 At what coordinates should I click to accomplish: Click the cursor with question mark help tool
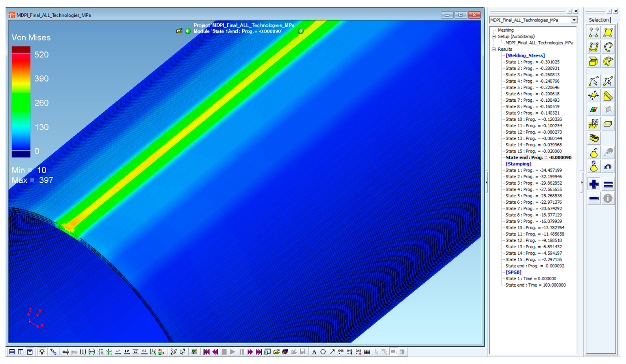(x=183, y=352)
